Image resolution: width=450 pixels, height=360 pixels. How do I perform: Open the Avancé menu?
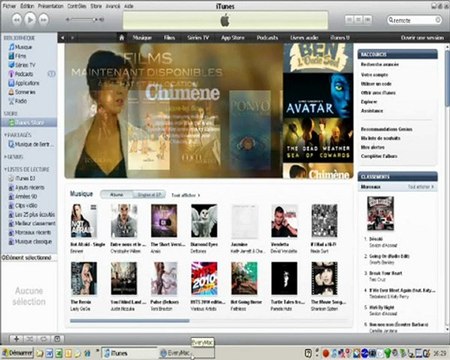point(113,6)
